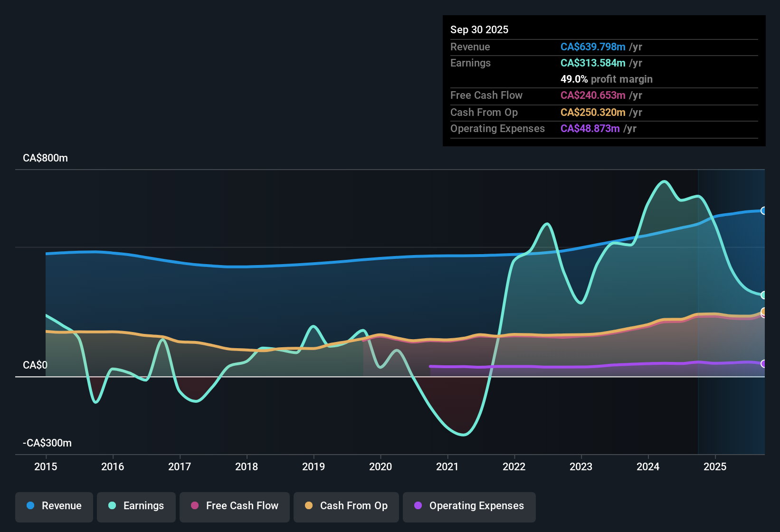780x532 pixels.
Task: Open the Cash From Op legend entry
Action: (346, 506)
